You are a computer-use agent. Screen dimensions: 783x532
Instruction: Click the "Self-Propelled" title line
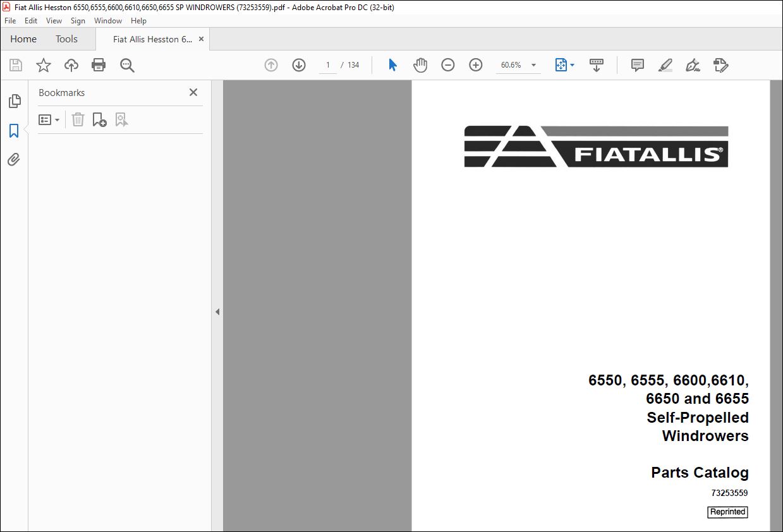(698, 418)
